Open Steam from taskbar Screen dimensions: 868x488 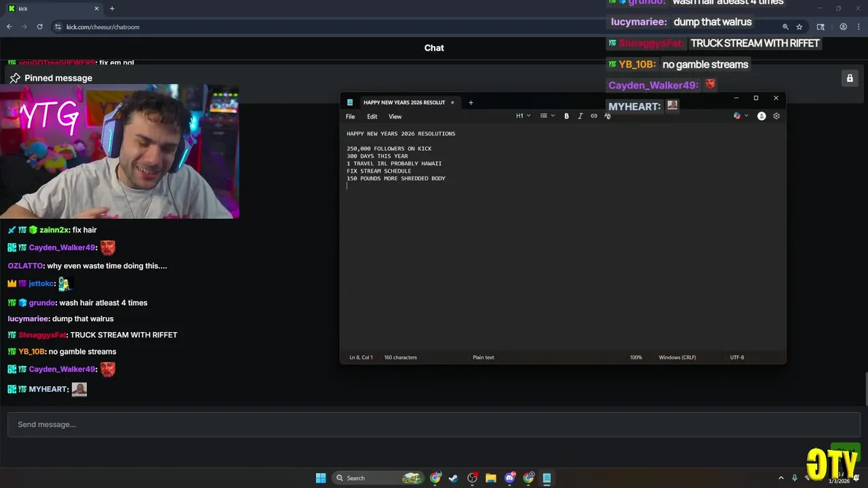tap(454, 478)
